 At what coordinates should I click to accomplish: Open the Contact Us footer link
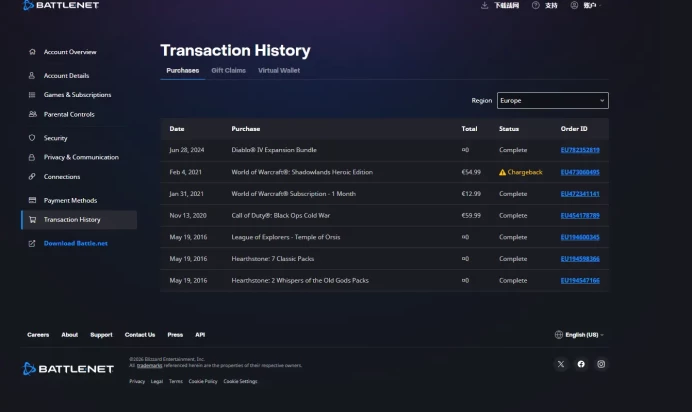tap(140, 335)
